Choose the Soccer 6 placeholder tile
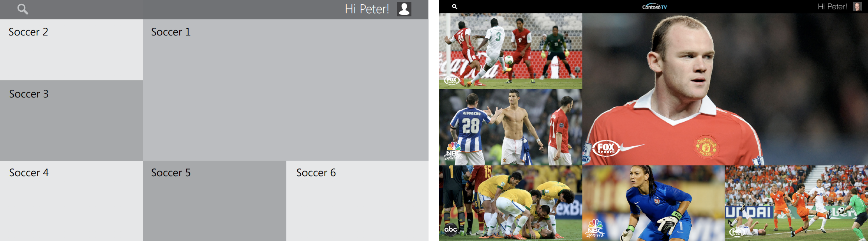Image resolution: width=868 pixels, height=241 pixels. click(357, 201)
